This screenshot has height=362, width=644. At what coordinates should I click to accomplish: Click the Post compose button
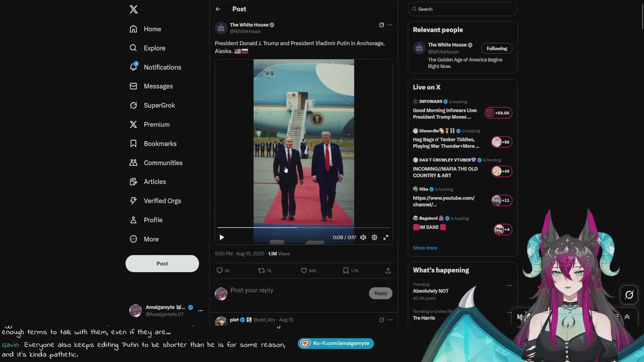162,263
